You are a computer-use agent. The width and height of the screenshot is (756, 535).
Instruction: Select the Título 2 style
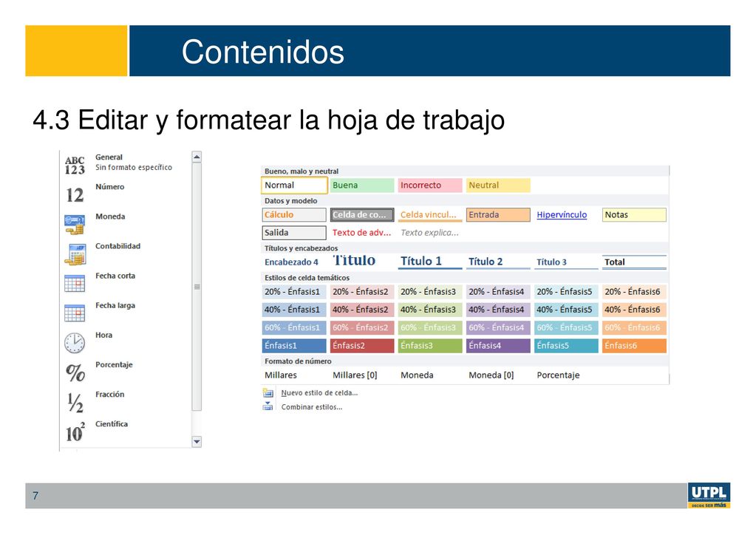pos(498,262)
